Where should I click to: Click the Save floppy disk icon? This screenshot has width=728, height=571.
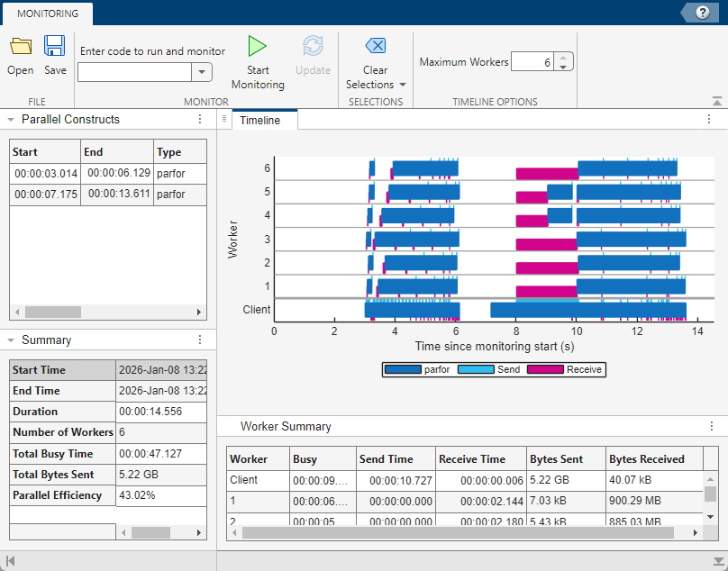(55, 47)
